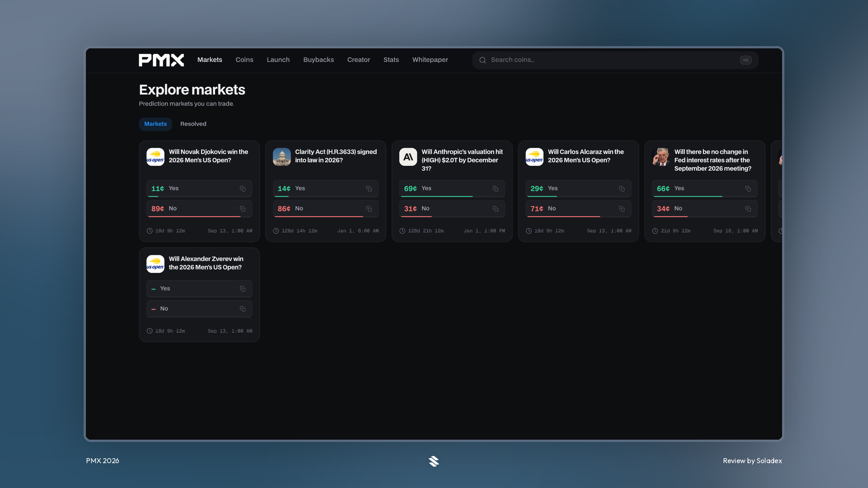The width and height of the screenshot is (868, 488).
Task: Switch to the Resolved tab
Action: tap(193, 124)
